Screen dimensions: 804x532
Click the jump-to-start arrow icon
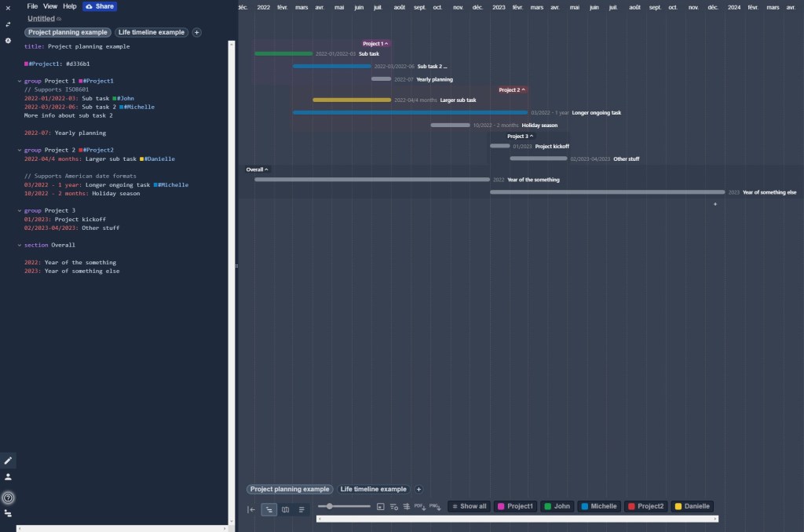pos(251,508)
